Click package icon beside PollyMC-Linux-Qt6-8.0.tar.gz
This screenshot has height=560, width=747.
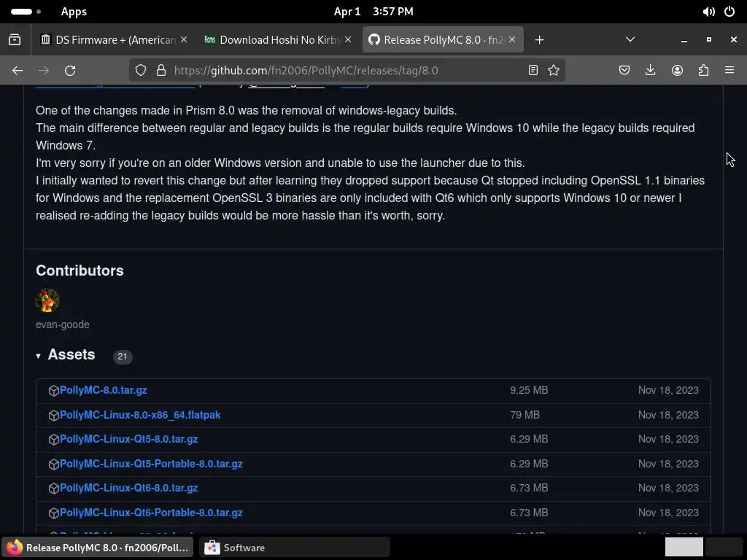54,489
